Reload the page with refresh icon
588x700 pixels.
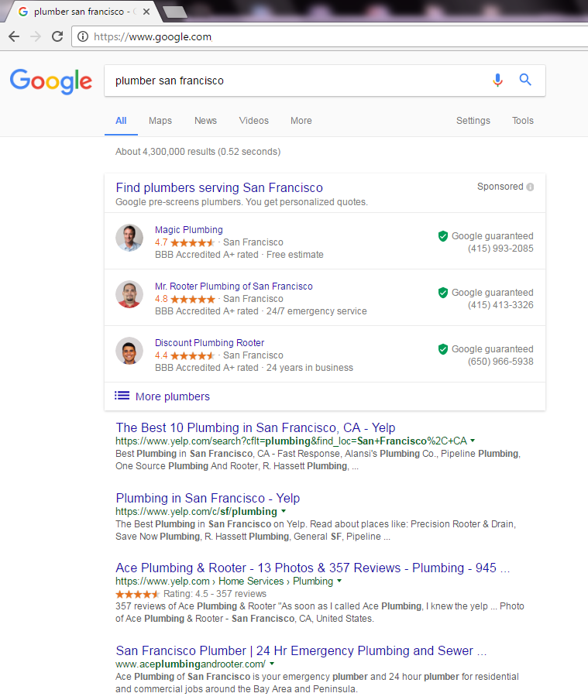click(57, 36)
